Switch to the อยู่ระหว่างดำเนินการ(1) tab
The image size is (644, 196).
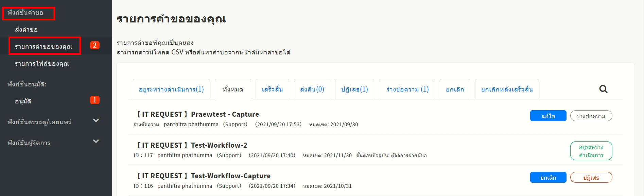[x=171, y=89]
